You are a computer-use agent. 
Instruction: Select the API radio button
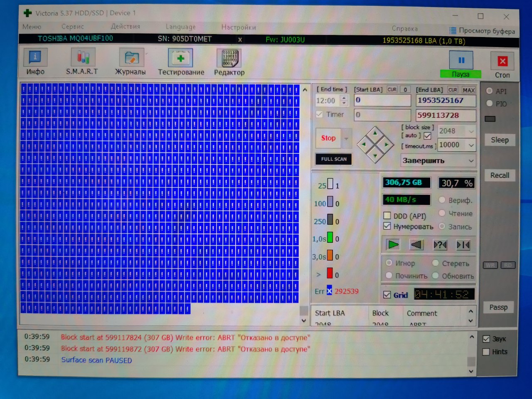pyautogui.click(x=489, y=91)
